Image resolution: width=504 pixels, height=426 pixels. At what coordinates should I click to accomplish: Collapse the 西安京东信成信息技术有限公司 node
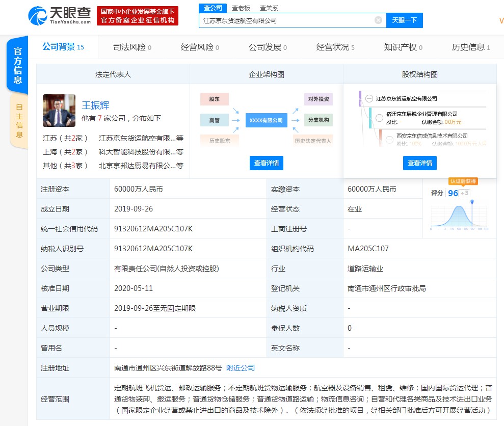click(389, 140)
